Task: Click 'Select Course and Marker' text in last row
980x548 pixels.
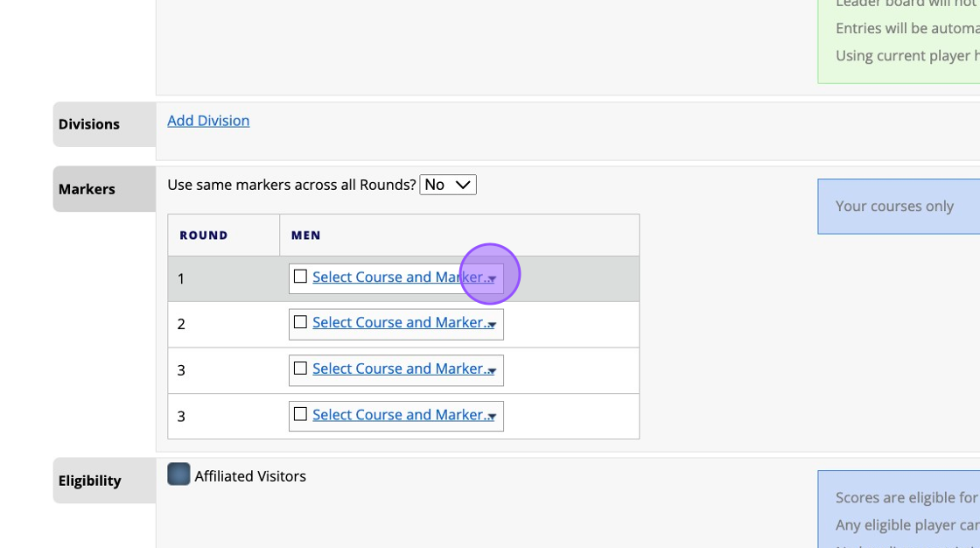Action: pos(399,414)
